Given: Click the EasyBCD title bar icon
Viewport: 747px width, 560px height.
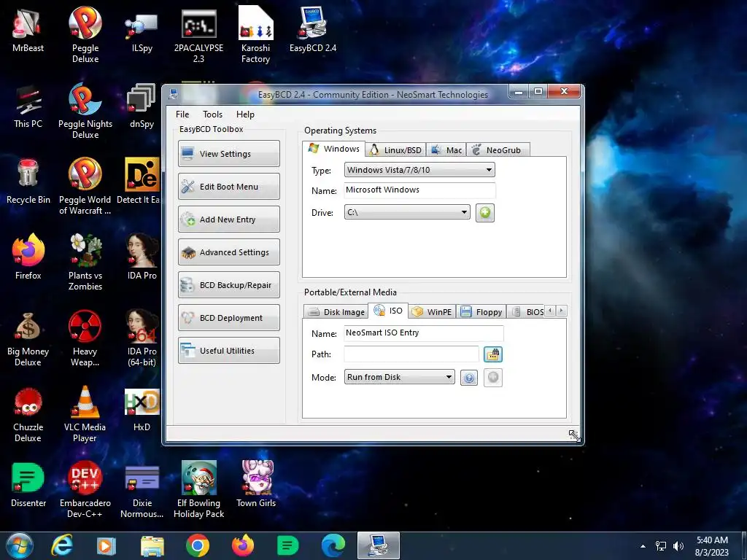Looking at the screenshot, I should [174, 94].
